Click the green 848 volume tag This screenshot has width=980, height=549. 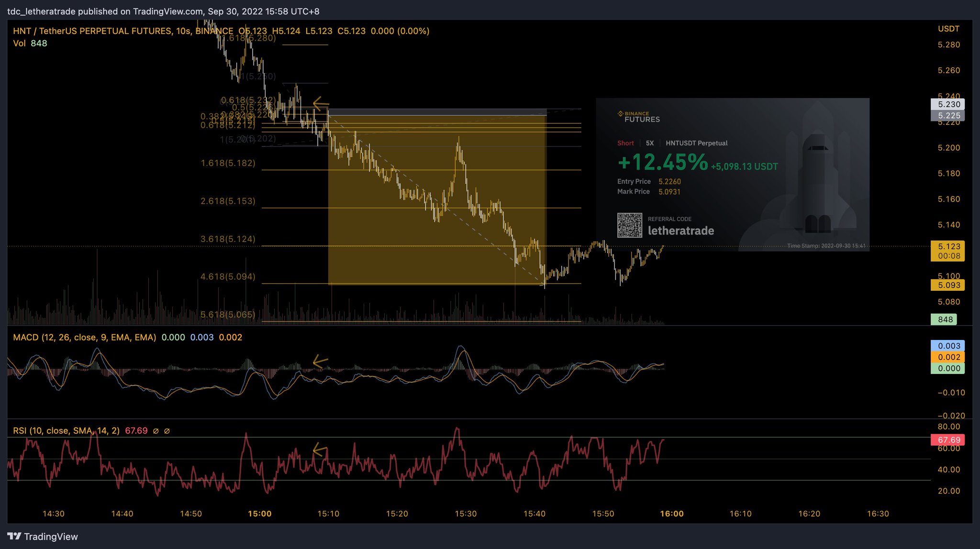[x=944, y=319]
